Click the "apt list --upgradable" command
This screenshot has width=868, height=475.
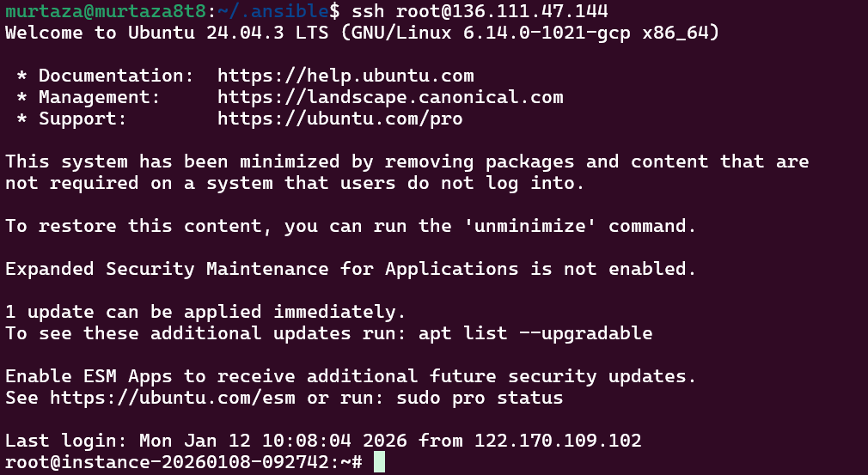click(x=535, y=333)
